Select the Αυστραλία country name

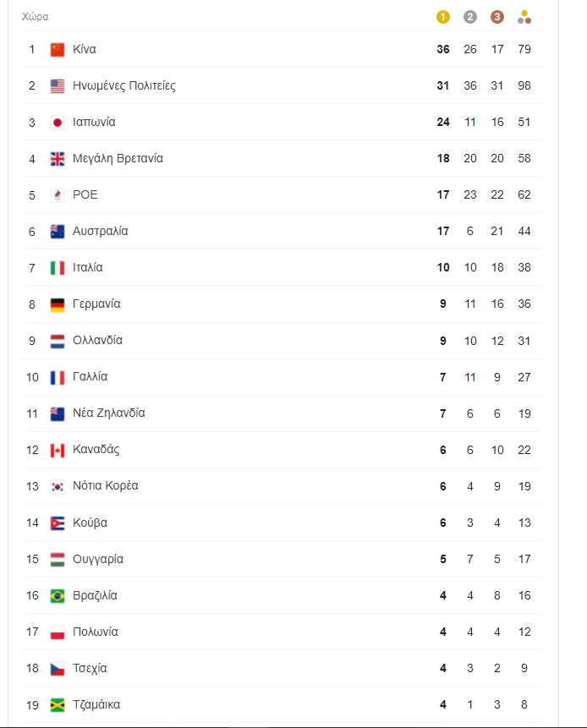tap(101, 231)
